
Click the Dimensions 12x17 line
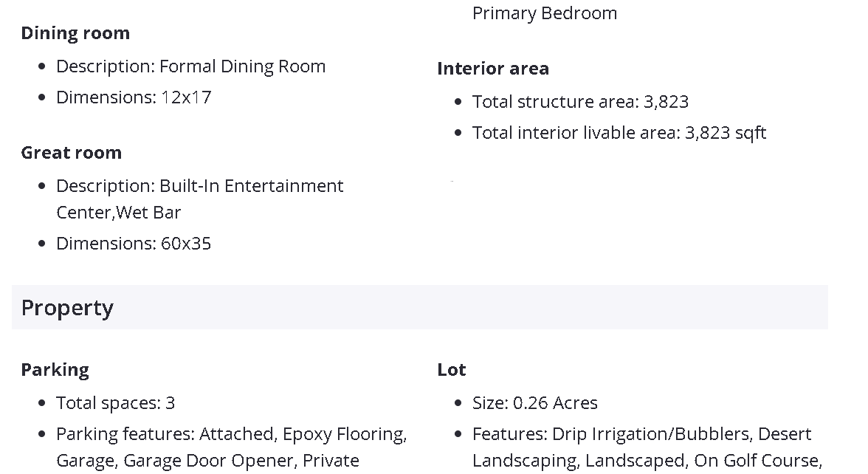[134, 97]
